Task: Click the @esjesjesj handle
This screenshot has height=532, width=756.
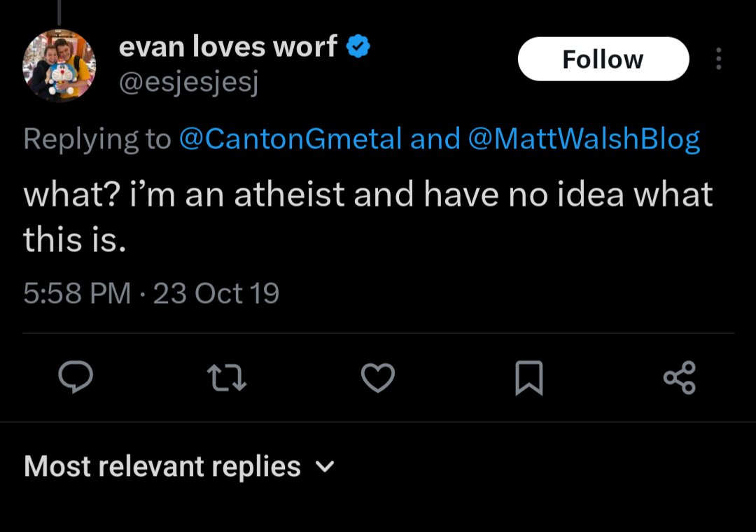Action: point(188,82)
